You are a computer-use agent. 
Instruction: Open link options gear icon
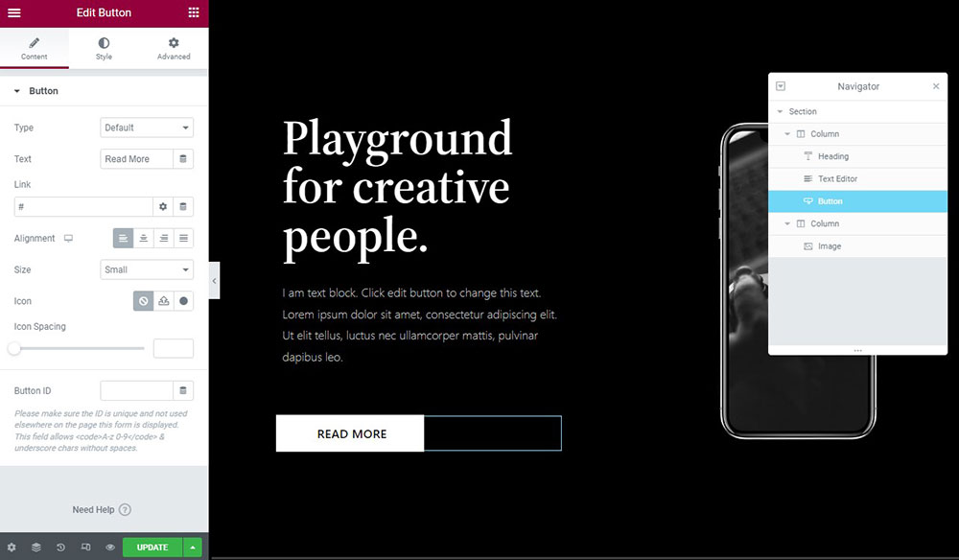[163, 206]
